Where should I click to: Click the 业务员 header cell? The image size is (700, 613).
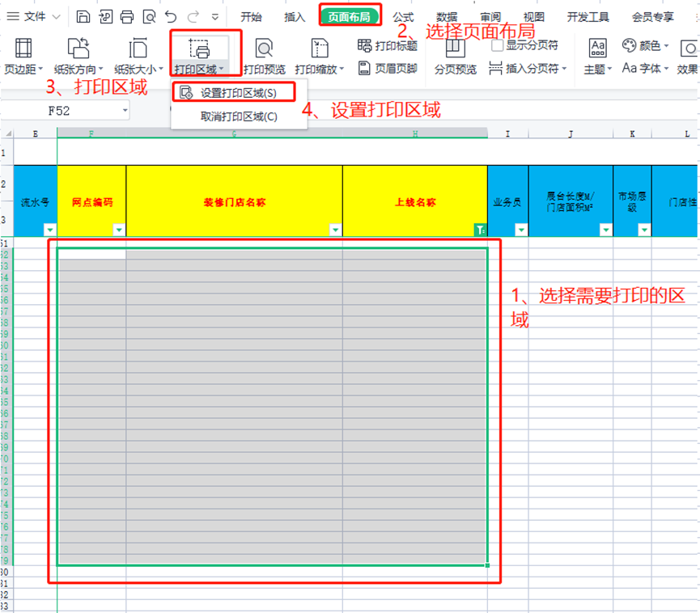point(508,201)
